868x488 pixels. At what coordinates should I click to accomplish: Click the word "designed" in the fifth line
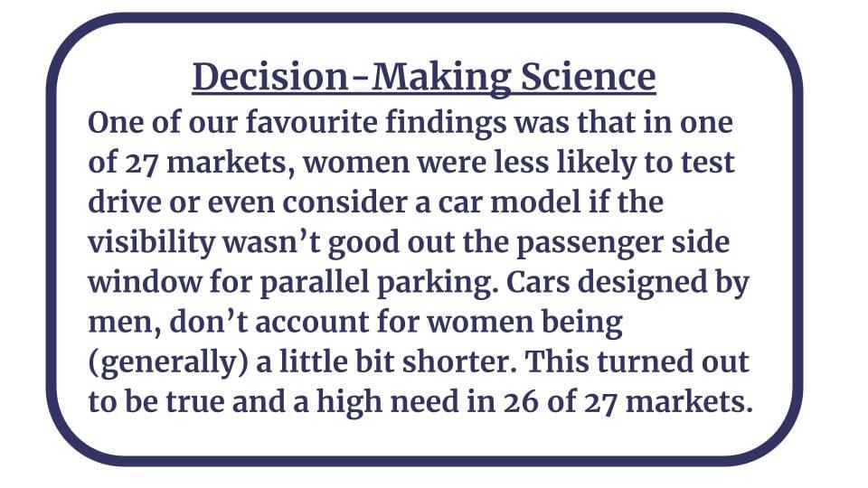tap(642, 283)
